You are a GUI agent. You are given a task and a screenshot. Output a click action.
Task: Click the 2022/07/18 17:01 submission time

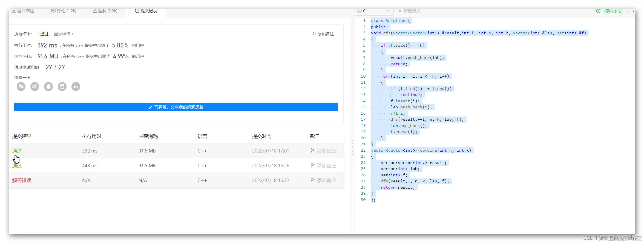tap(271, 151)
